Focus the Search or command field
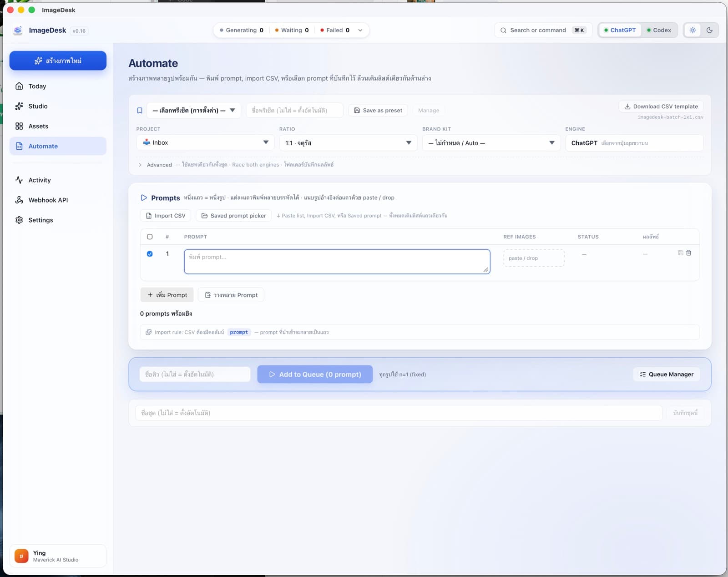Screen dimensions: 728x577 point(543,30)
